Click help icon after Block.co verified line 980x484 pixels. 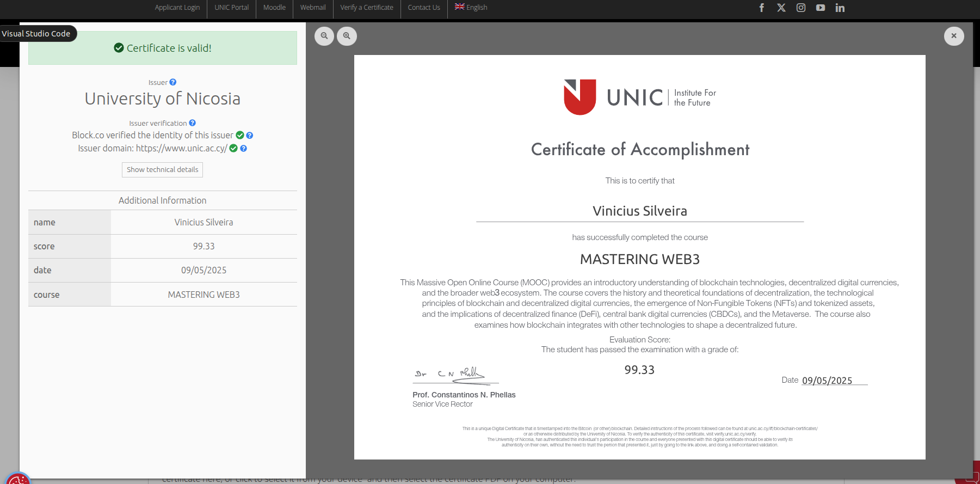(250, 135)
